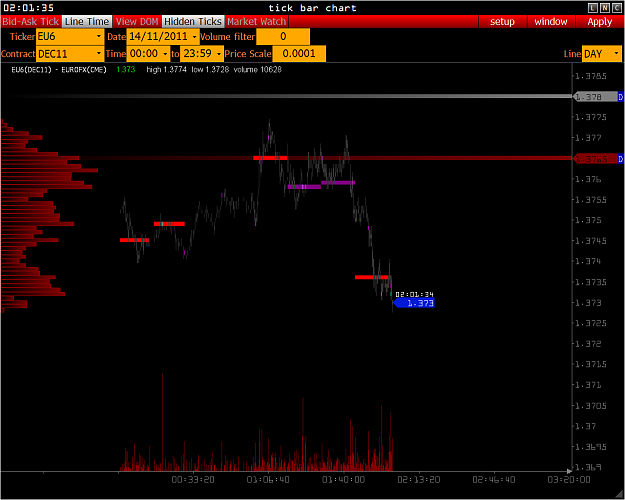Click the N icon in title bar
Screen dimensions: 625x500
pos(605,8)
